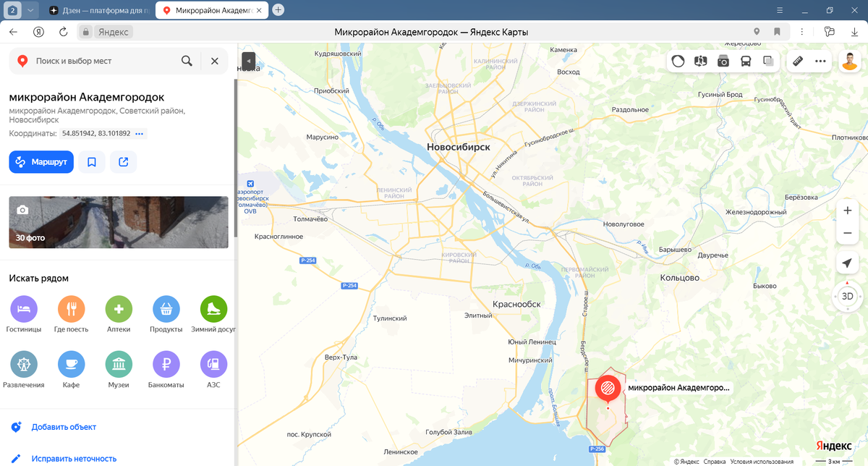The width and height of the screenshot is (868, 466).
Task: Open address bar more options dots
Action: tap(801, 32)
